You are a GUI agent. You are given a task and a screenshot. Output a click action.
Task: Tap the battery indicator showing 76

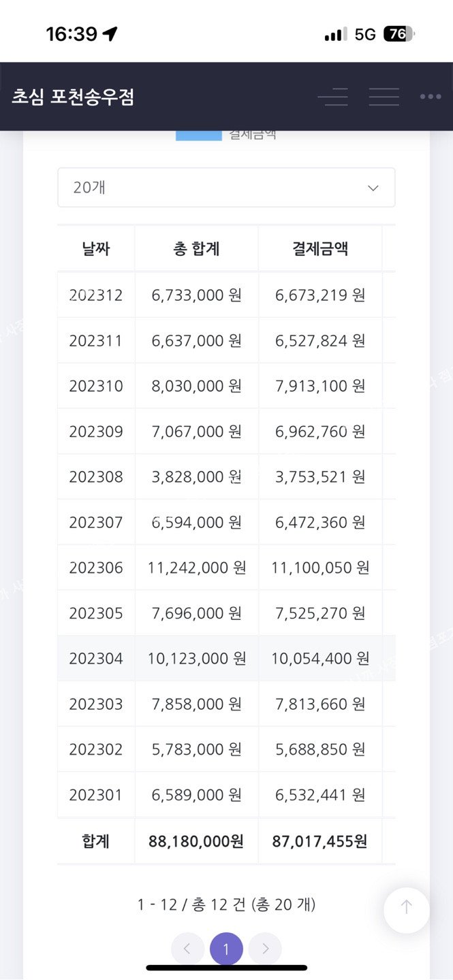point(399,34)
